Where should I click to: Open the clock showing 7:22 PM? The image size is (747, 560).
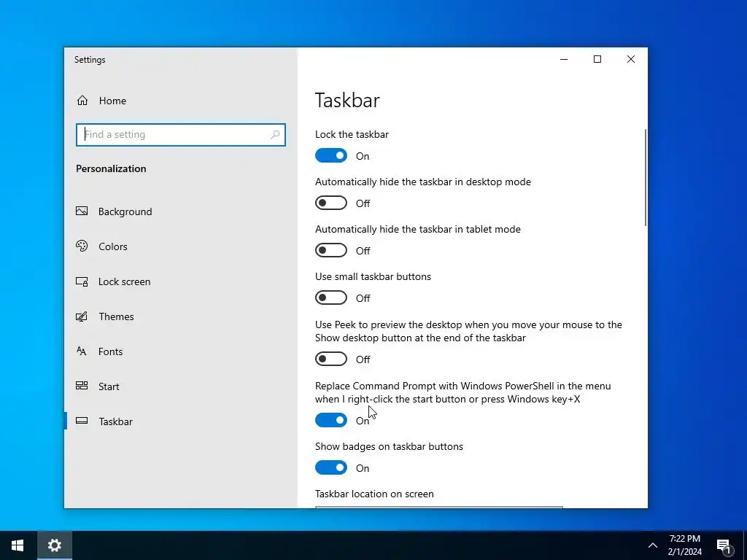(x=684, y=545)
